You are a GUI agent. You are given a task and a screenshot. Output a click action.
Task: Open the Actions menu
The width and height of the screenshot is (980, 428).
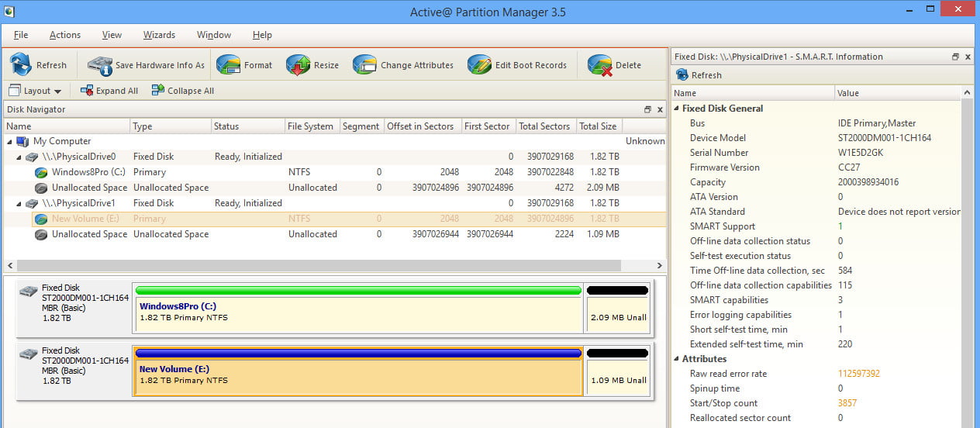pos(65,35)
